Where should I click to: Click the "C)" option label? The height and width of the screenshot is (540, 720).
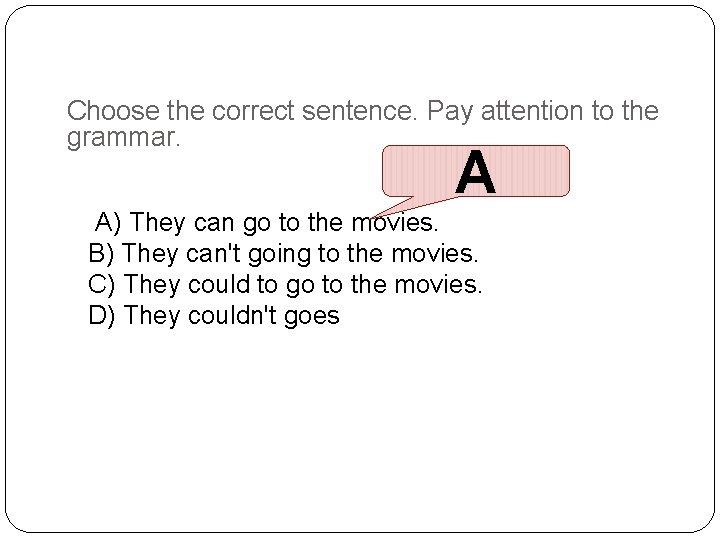[103, 284]
